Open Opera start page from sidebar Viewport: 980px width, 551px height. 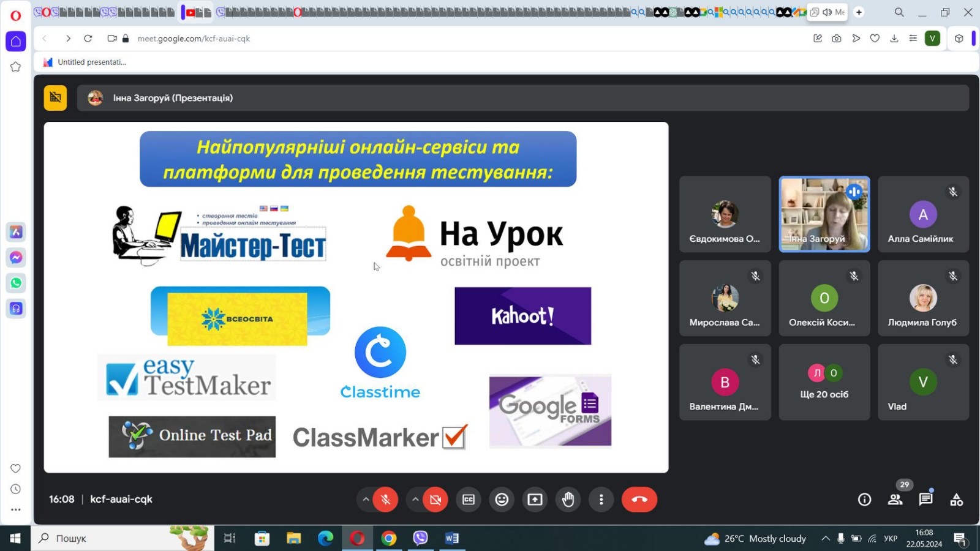[16, 42]
